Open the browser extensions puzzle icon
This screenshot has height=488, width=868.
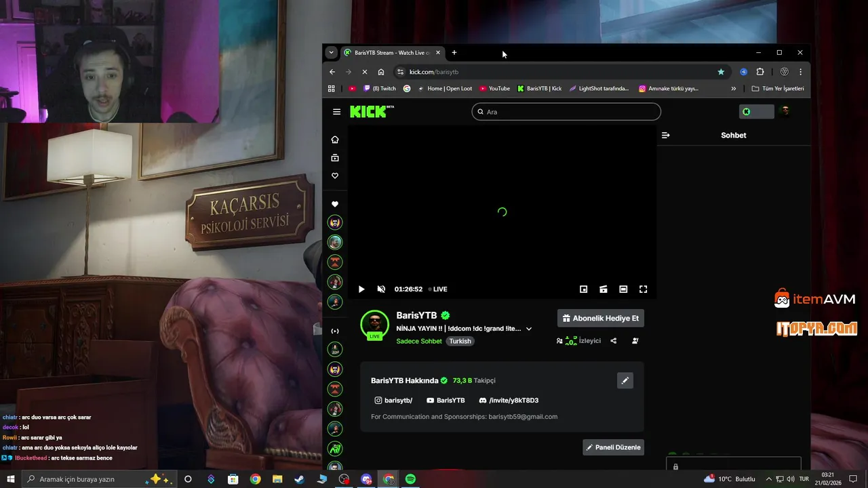(760, 72)
